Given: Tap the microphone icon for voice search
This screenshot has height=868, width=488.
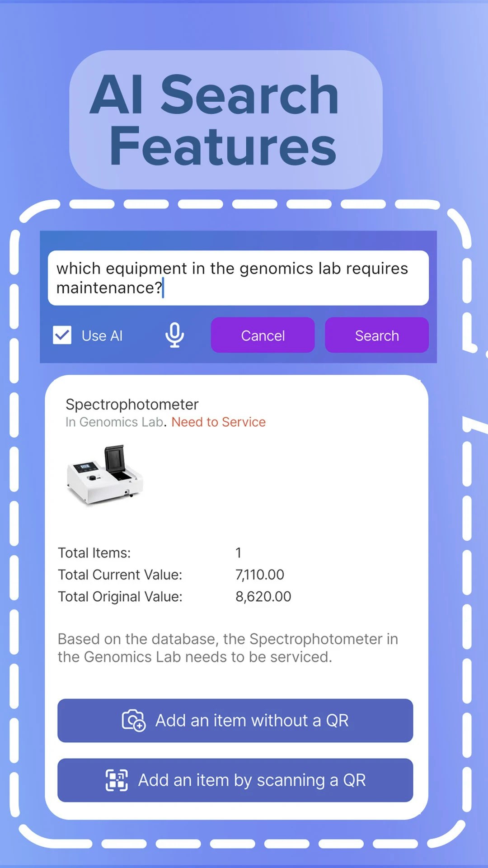Looking at the screenshot, I should pos(174,335).
